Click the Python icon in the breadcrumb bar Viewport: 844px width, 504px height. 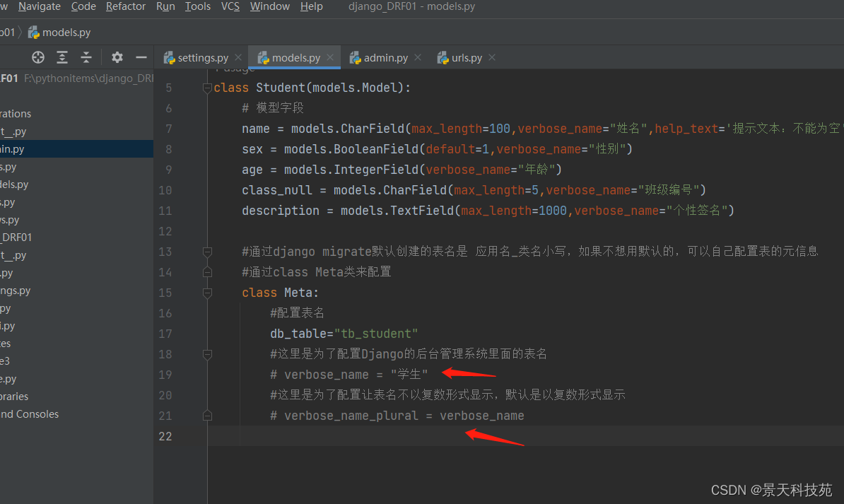[33, 32]
